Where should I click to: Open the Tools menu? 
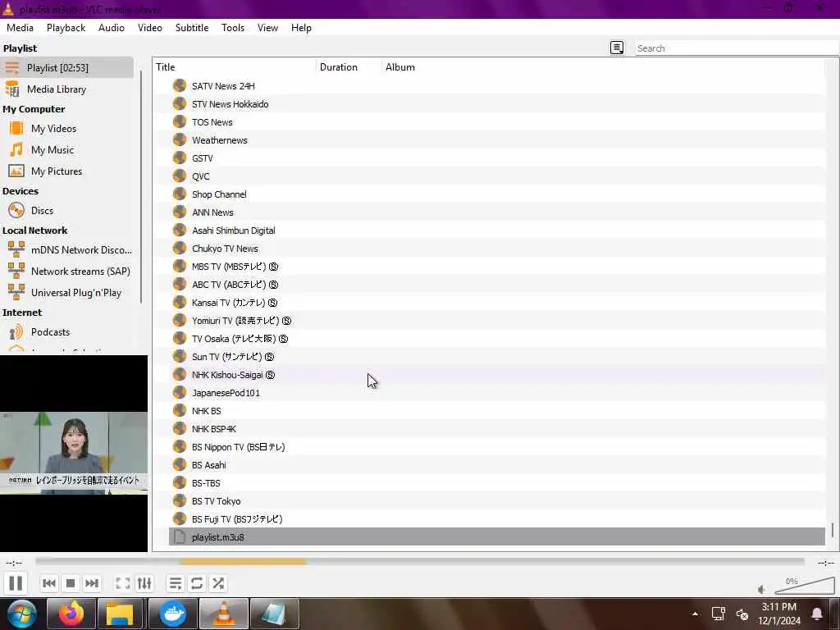[x=233, y=28]
